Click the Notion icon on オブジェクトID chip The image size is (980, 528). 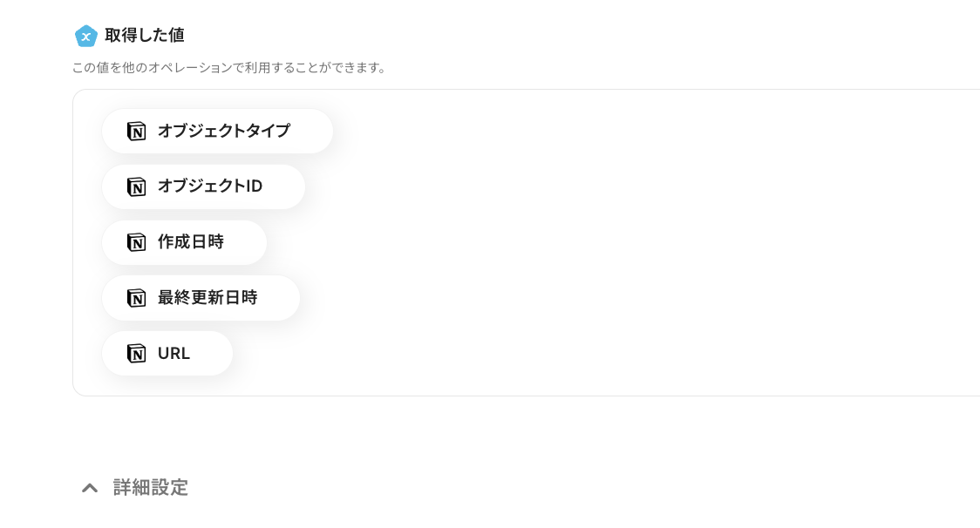tap(136, 186)
